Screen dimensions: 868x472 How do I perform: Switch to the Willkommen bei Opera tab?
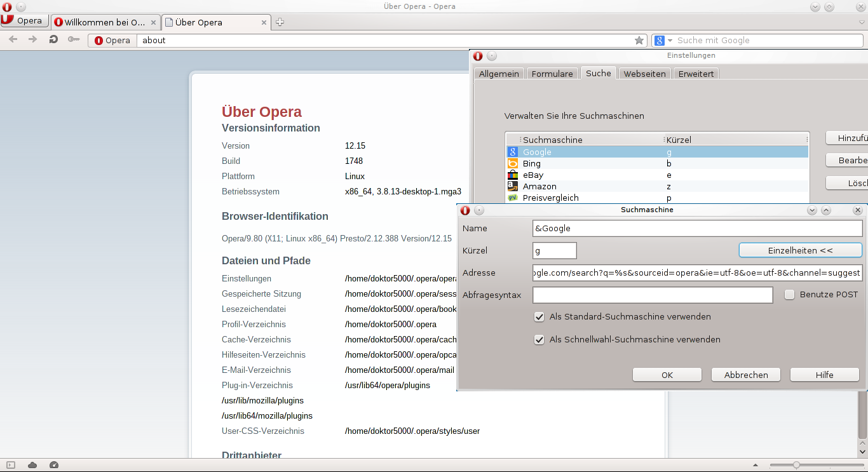click(x=105, y=22)
